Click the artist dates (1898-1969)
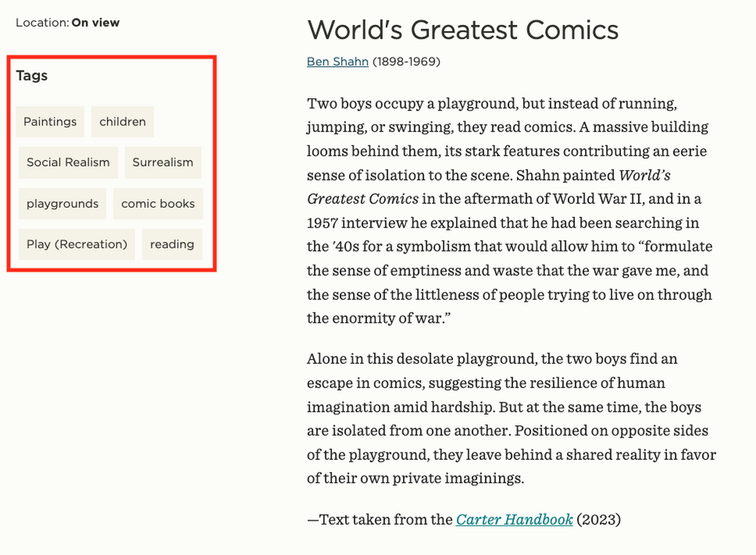This screenshot has height=555, width=756. coord(407,62)
